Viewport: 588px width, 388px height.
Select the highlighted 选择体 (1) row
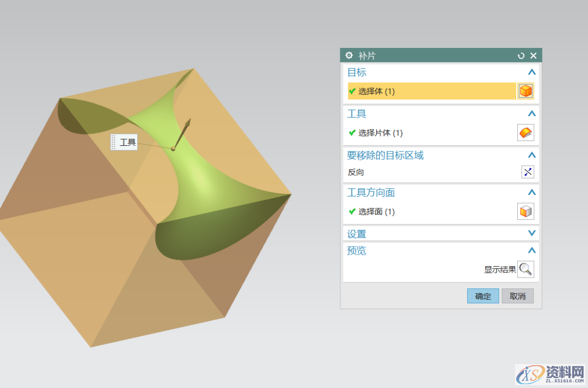tap(431, 91)
